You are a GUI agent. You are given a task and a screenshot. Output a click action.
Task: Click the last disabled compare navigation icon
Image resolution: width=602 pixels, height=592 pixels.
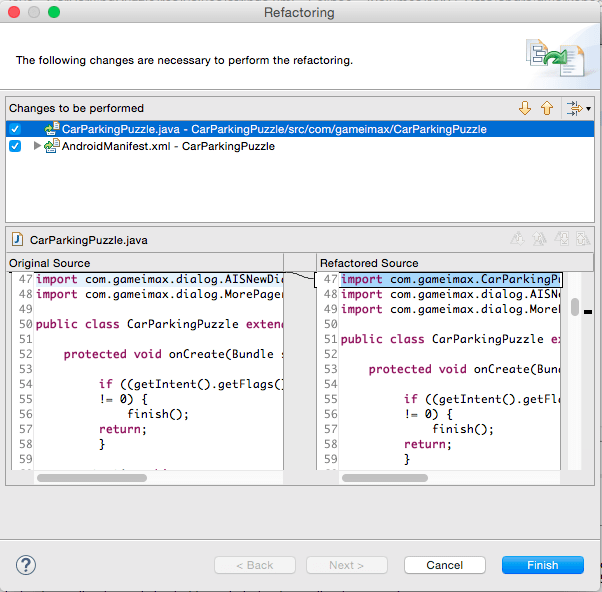click(582, 240)
